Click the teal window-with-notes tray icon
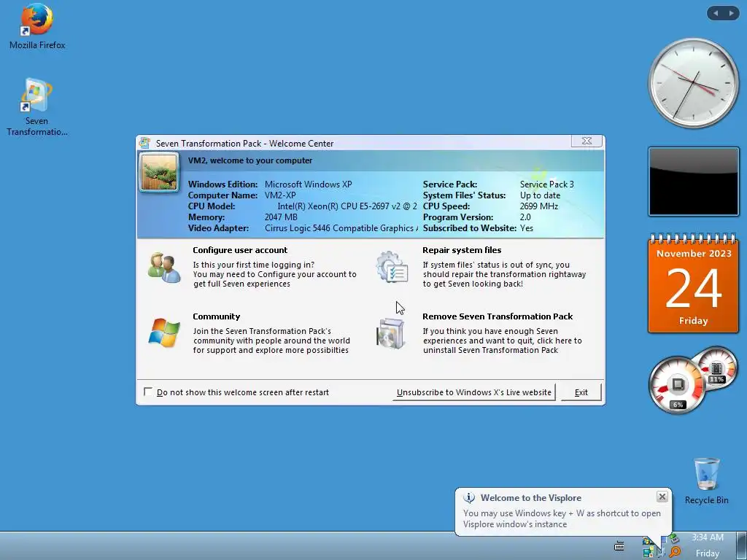The height and width of the screenshot is (560, 747). [x=649, y=553]
